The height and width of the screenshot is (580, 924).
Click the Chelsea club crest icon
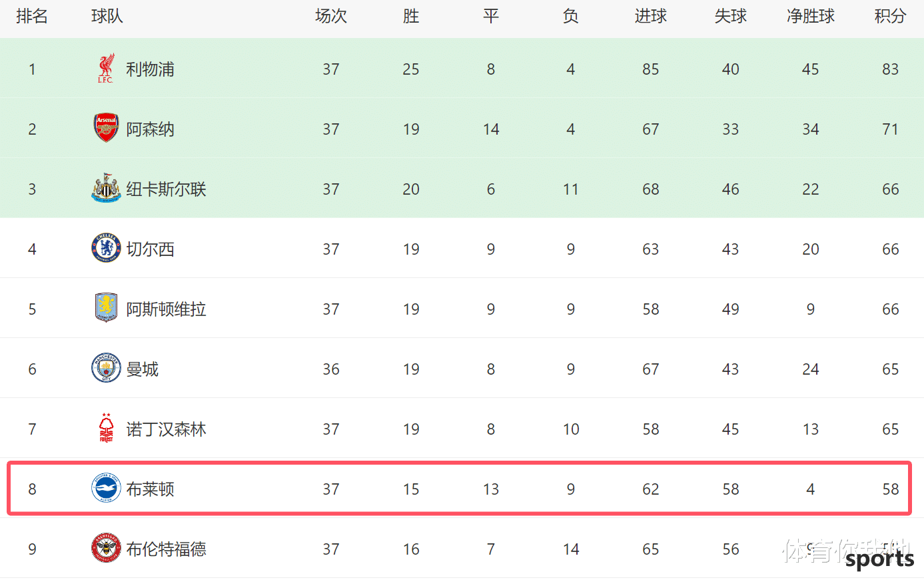106,248
